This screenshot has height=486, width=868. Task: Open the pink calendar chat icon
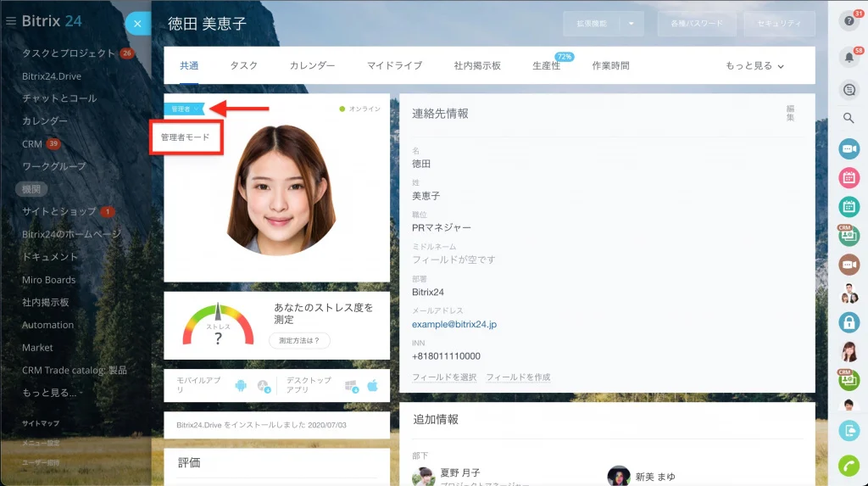(x=849, y=178)
